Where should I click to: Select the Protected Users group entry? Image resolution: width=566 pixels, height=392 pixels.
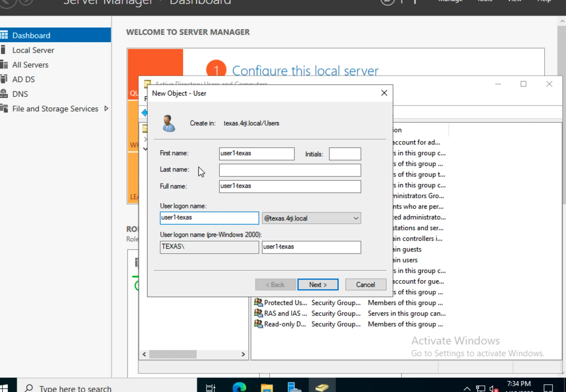tap(285, 303)
